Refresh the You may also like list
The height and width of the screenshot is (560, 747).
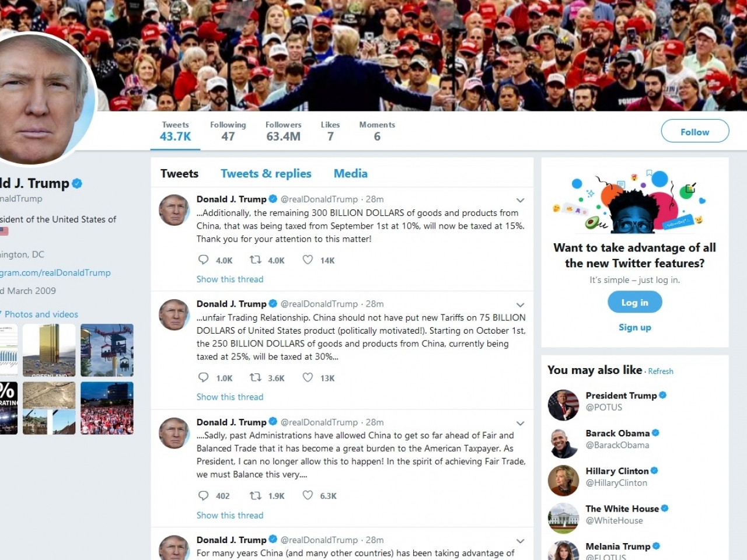661,371
